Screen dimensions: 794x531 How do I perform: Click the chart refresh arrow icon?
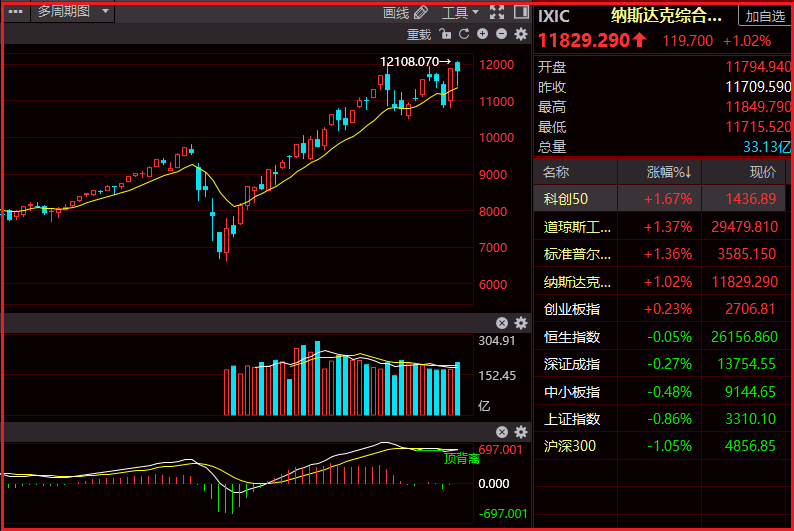coord(464,34)
